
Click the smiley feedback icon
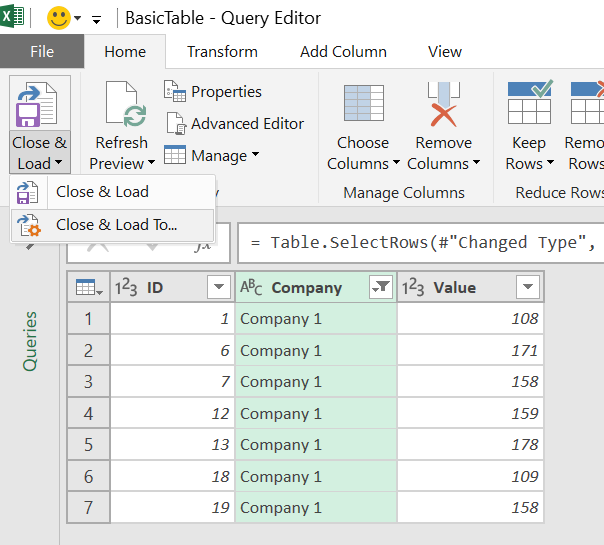click(59, 18)
